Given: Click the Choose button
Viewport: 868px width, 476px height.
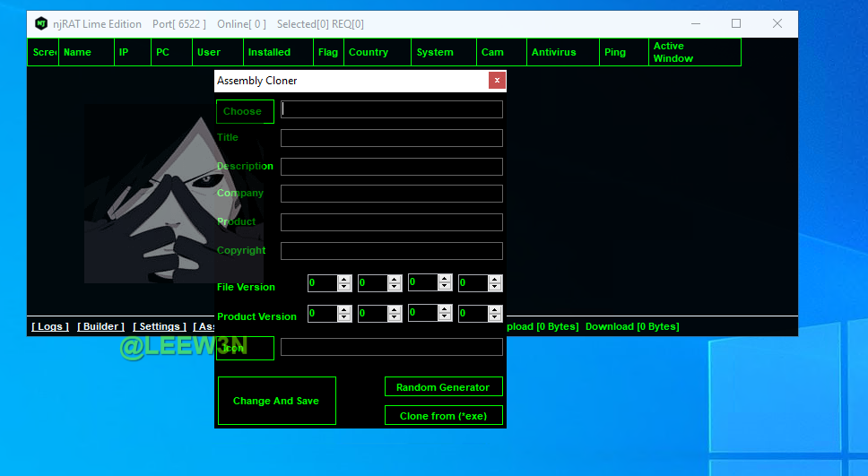Looking at the screenshot, I should click(244, 111).
